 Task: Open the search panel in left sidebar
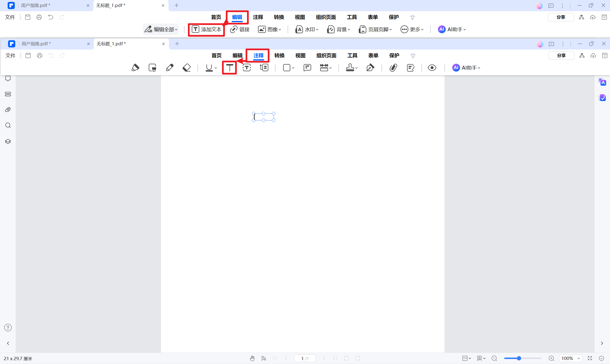click(8, 125)
